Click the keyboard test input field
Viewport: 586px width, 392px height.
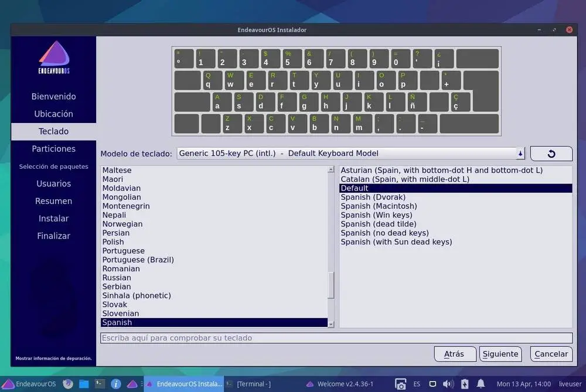click(336, 338)
